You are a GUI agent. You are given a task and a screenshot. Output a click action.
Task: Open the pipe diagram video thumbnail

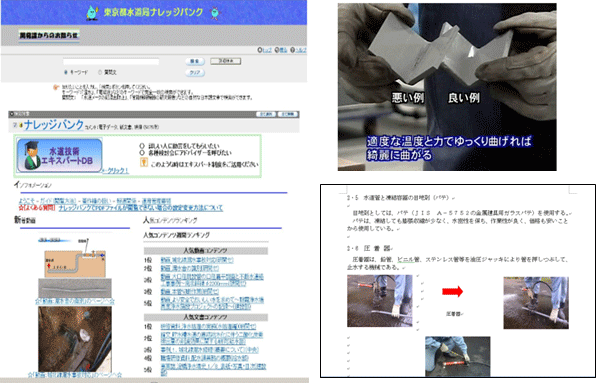[x=75, y=268]
